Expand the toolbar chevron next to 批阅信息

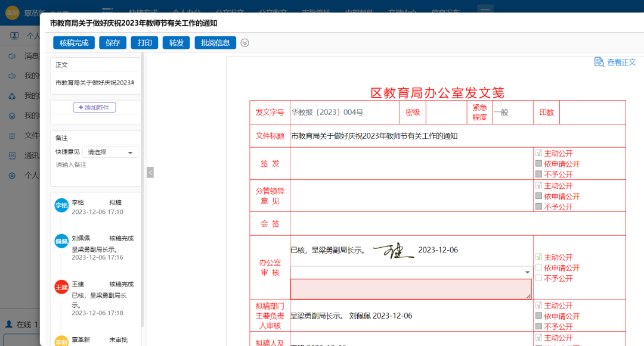tap(244, 43)
